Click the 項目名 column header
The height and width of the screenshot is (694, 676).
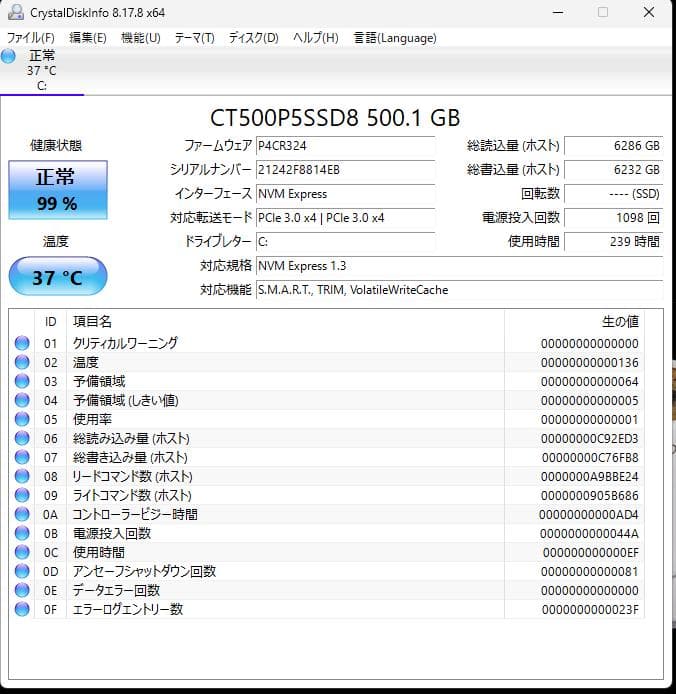click(x=286, y=322)
